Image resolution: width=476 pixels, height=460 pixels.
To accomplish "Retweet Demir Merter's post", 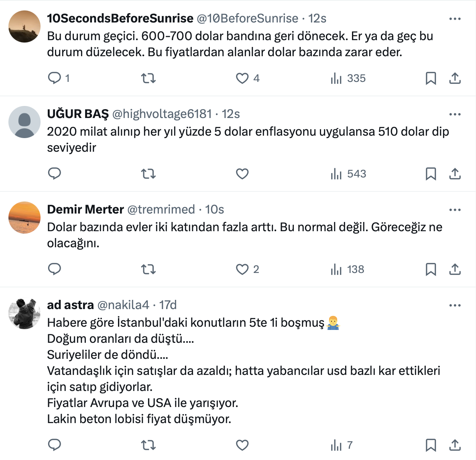I will (148, 269).
